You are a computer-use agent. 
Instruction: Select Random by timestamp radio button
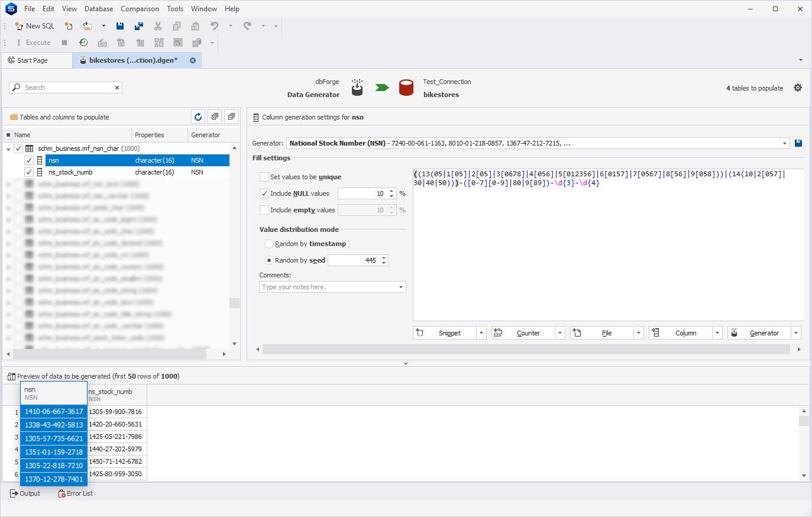click(269, 244)
